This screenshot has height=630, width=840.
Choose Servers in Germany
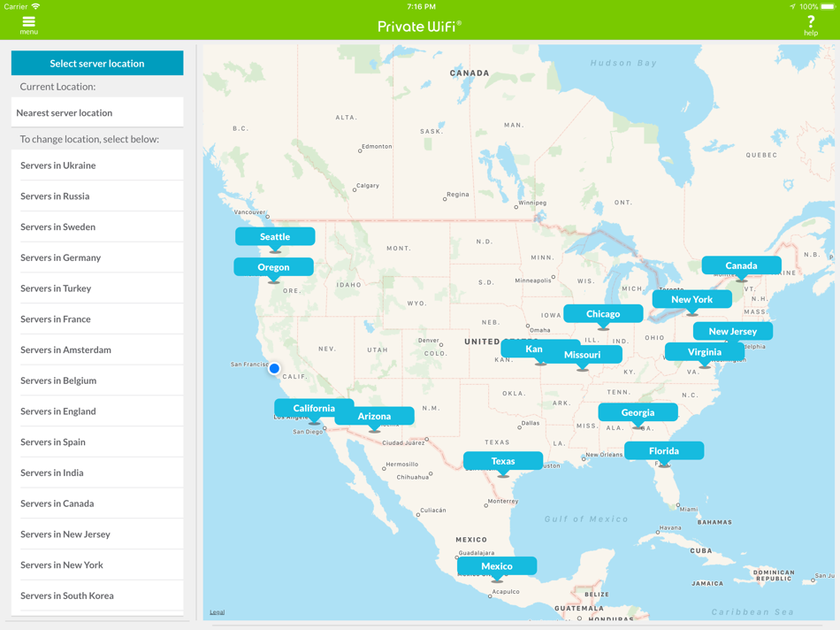click(97, 257)
